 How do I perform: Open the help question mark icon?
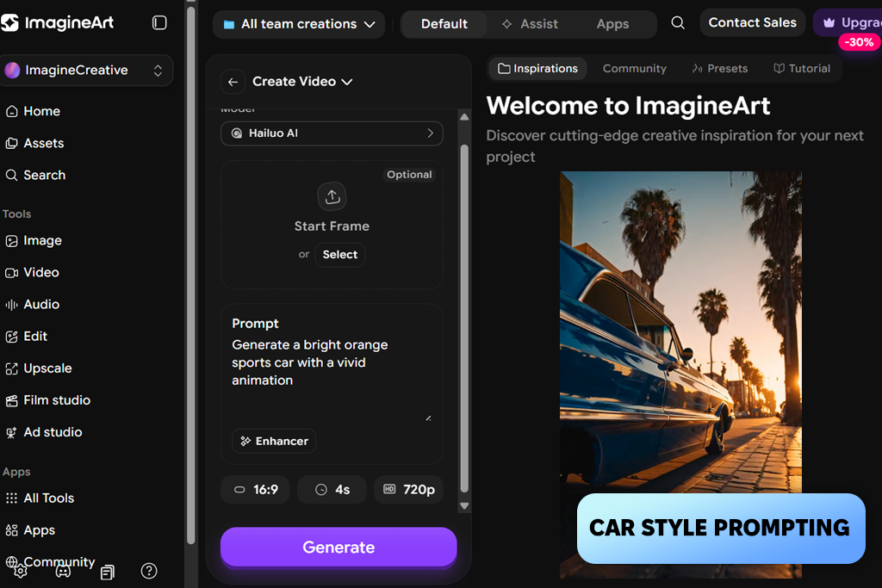coord(149,571)
